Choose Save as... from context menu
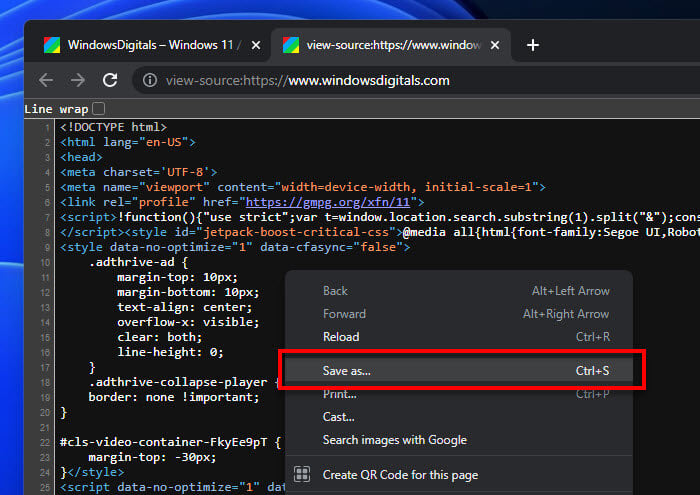This screenshot has height=495, width=700. [346, 371]
